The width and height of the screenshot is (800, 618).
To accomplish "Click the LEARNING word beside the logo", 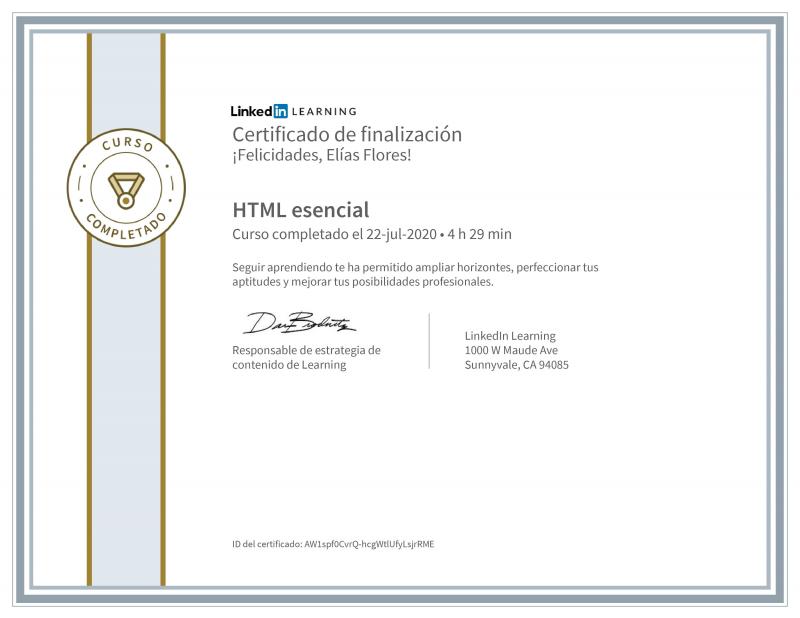I will tap(324, 112).
